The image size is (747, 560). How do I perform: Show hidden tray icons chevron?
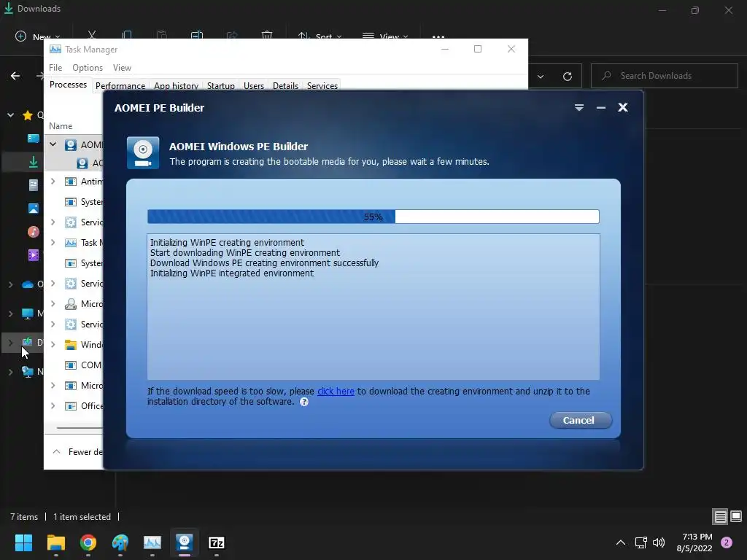(620, 542)
